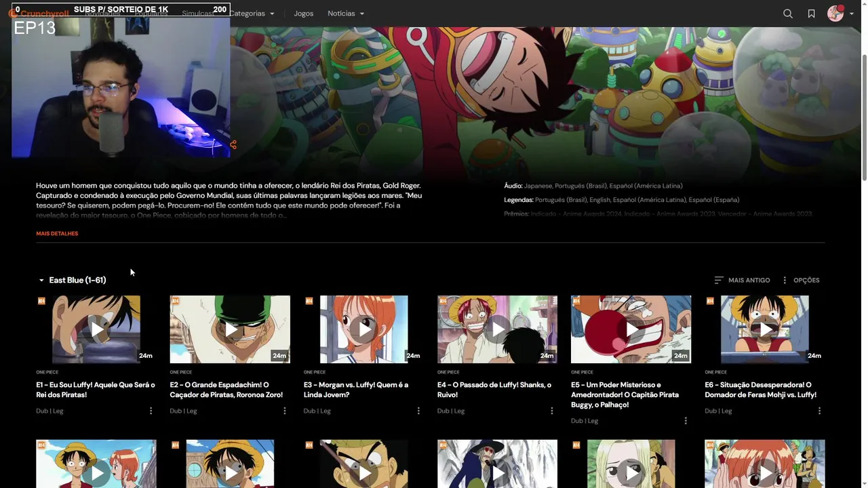
Task: Open the Categorias dropdown menu
Action: click(x=252, y=14)
